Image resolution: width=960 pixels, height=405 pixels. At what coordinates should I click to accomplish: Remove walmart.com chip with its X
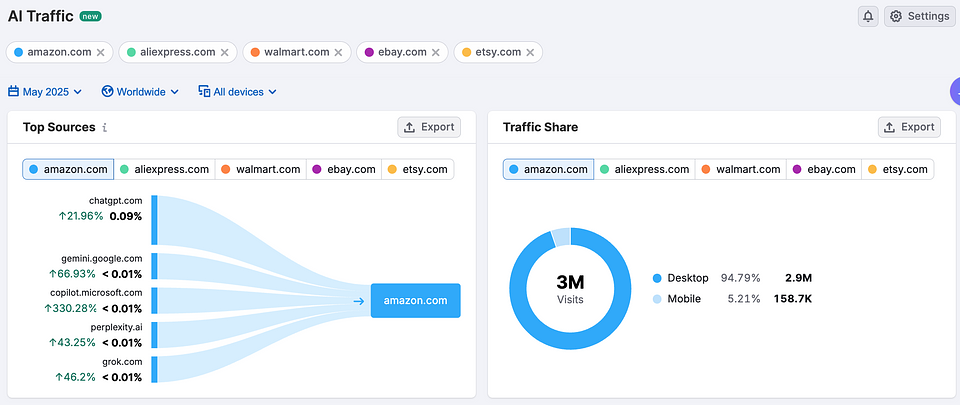(x=338, y=53)
